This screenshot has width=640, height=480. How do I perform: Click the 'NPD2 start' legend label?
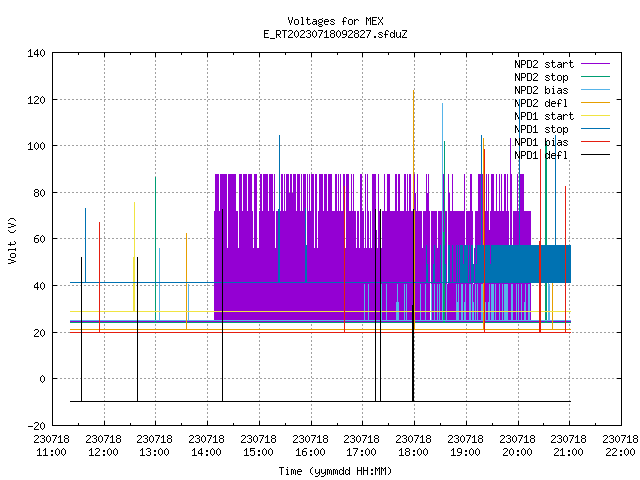(544, 64)
